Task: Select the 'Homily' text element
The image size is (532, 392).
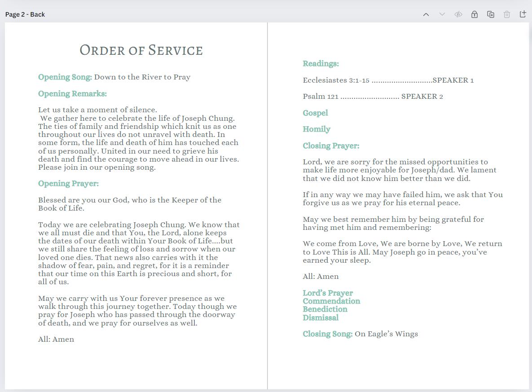Action: tap(317, 129)
